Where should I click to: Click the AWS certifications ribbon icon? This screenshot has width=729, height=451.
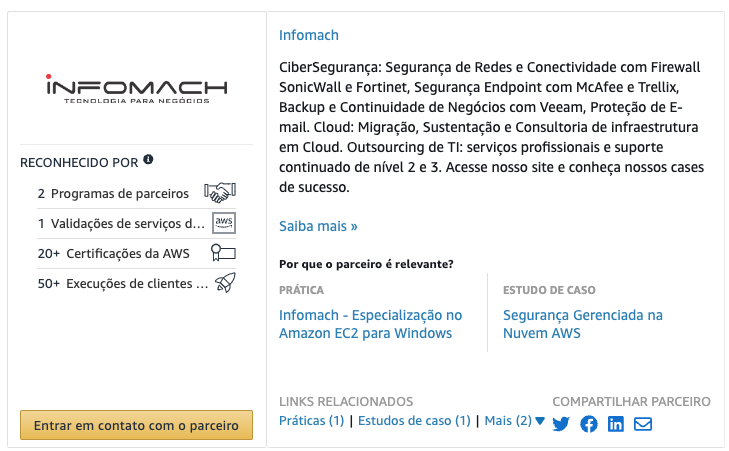tap(224, 253)
